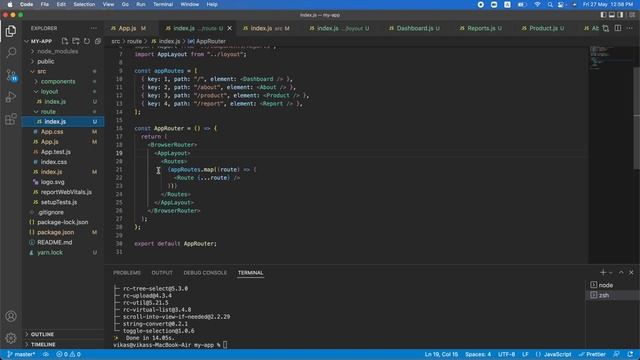Open Explorer views and more actions menu
The image size is (640, 360).
94,28
